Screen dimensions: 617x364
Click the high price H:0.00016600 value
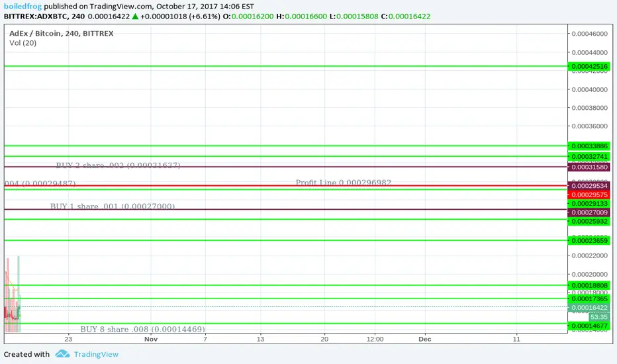tap(301, 16)
